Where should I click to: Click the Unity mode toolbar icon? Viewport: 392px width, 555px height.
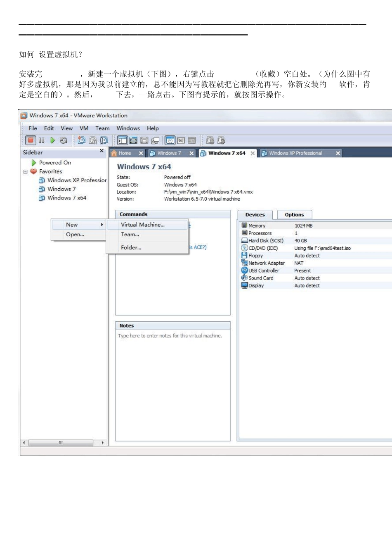point(155,140)
